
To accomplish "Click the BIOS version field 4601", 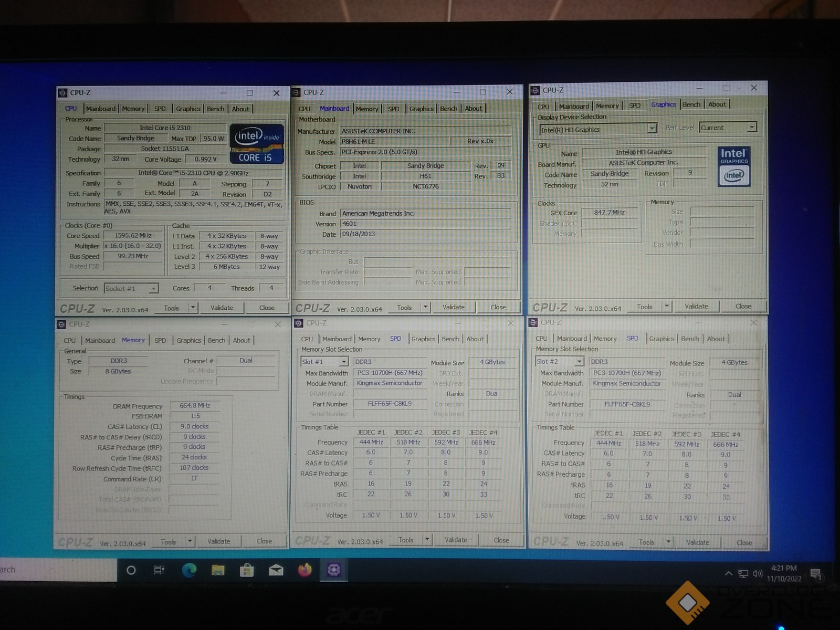I will (x=425, y=224).
